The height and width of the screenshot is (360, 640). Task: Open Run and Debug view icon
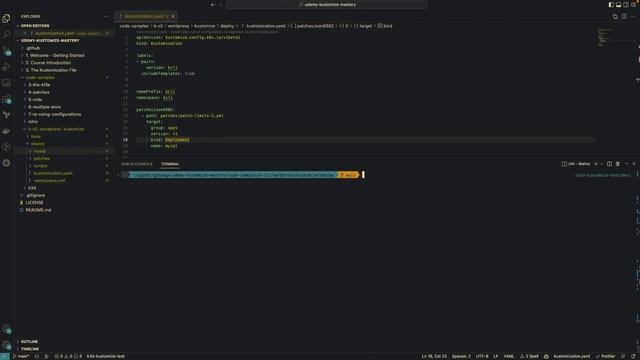(x=7, y=67)
